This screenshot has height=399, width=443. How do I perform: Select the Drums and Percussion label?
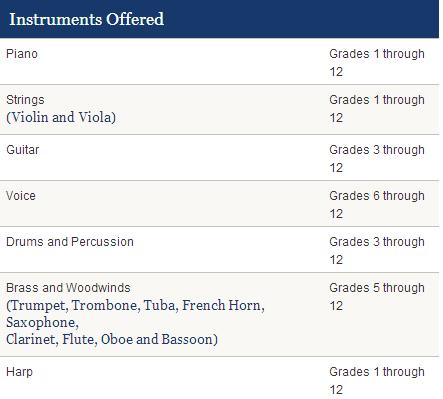[70, 242]
